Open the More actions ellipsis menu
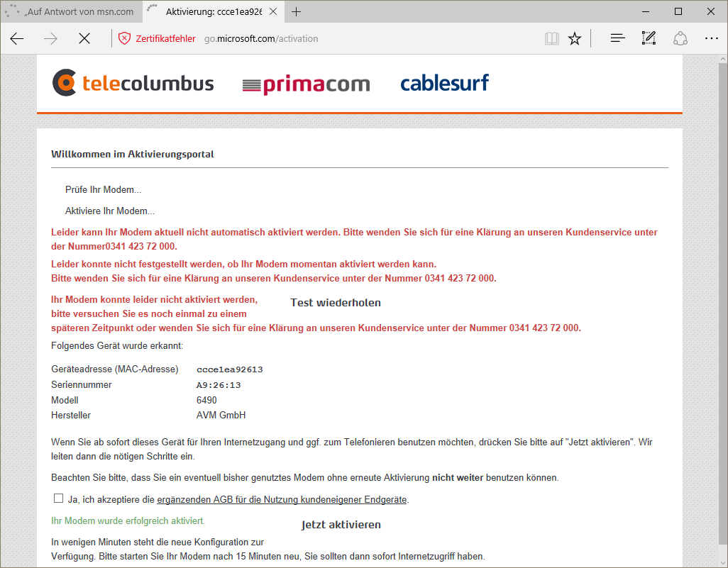The height and width of the screenshot is (568, 728). tap(711, 39)
